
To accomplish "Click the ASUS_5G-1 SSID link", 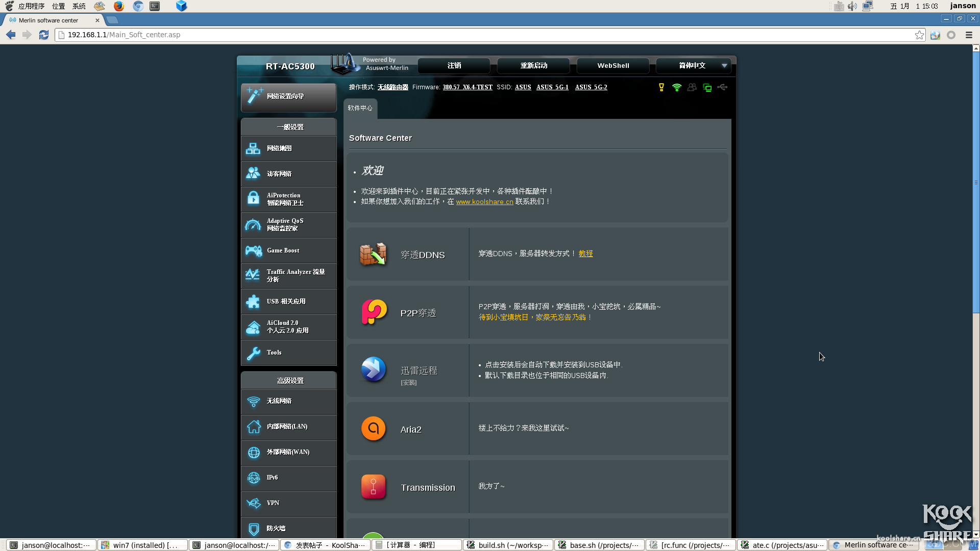I will (552, 87).
